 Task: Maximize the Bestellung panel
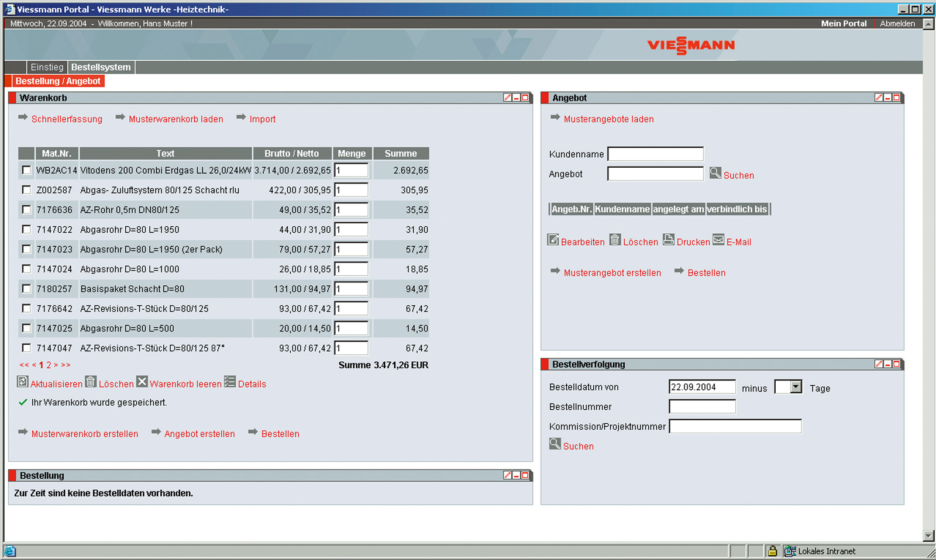525,475
